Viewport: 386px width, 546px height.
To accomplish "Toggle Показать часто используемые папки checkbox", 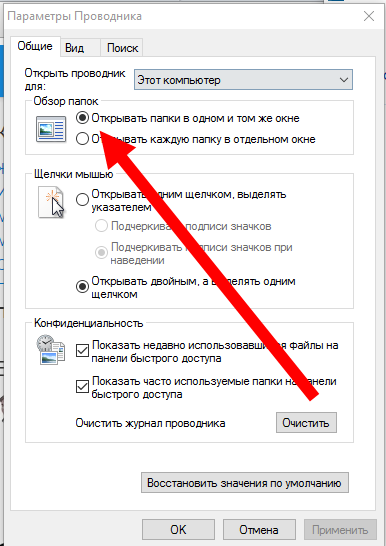I will [x=82, y=387].
